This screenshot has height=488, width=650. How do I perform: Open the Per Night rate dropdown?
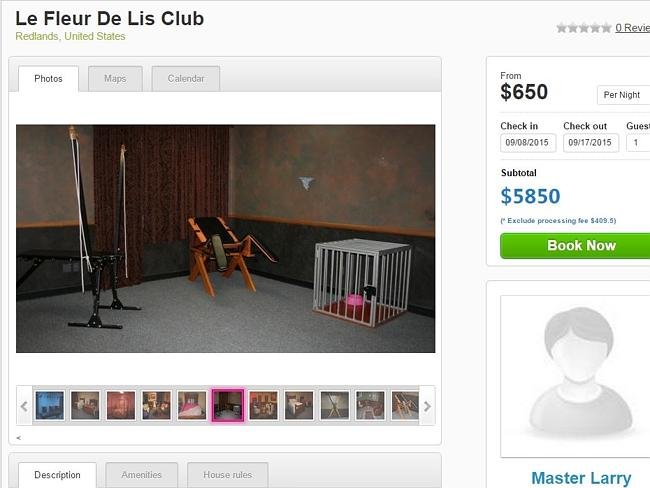tap(623, 95)
